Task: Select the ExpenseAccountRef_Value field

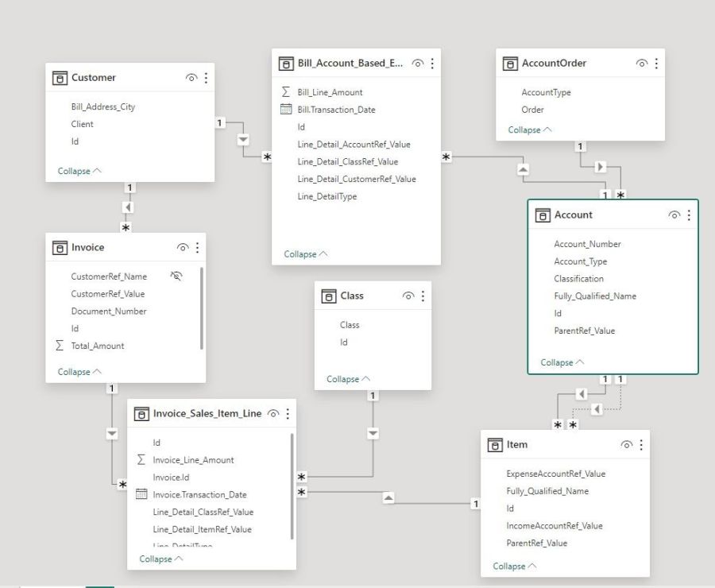Action: (556, 474)
